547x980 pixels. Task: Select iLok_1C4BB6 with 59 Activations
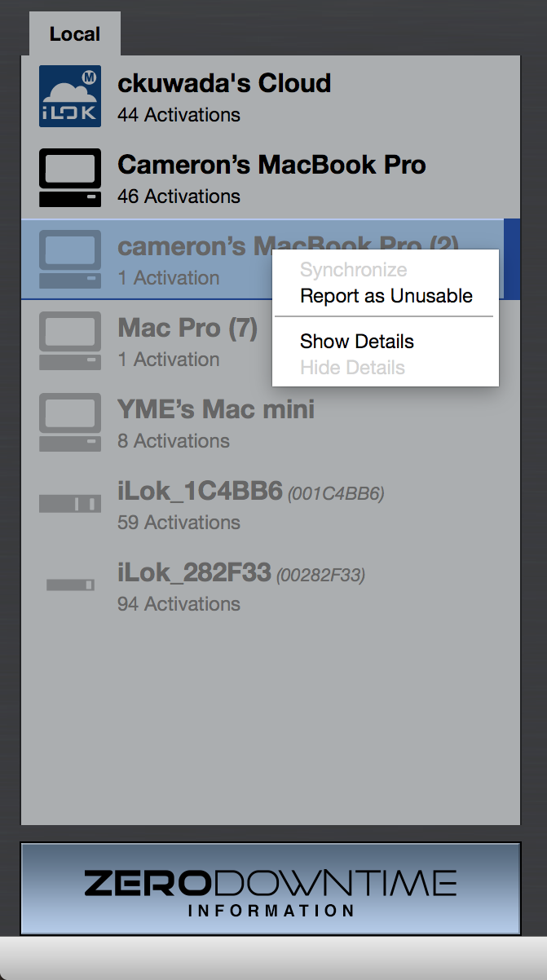pos(271,504)
